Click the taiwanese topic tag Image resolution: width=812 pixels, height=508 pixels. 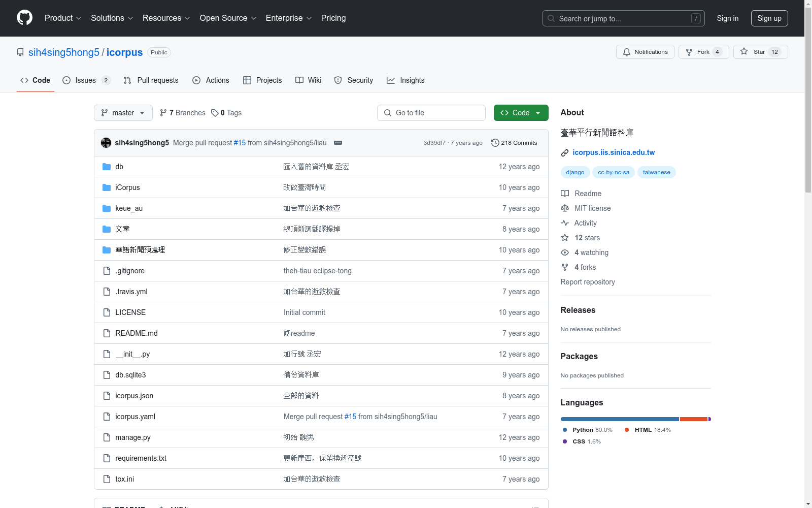point(657,172)
